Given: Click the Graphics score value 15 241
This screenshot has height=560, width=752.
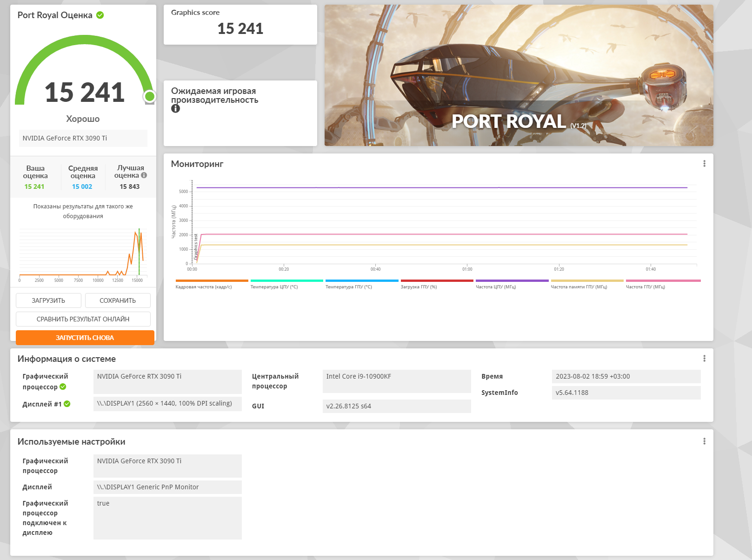Looking at the screenshot, I should click(x=240, y=29).
